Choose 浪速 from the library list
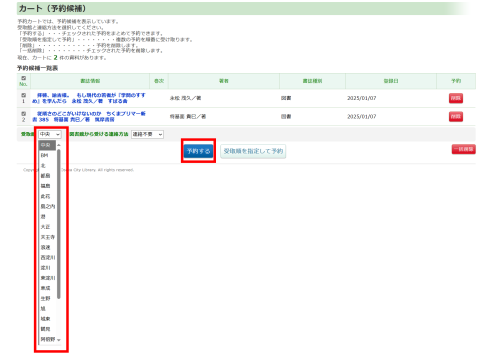This screenshot has width=500, height=364. point(47,247)
